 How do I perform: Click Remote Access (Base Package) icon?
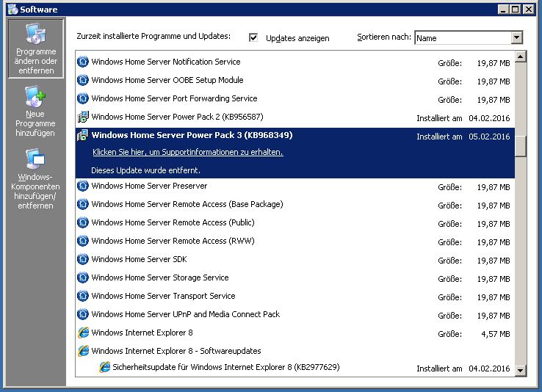[x=82, y=204]
